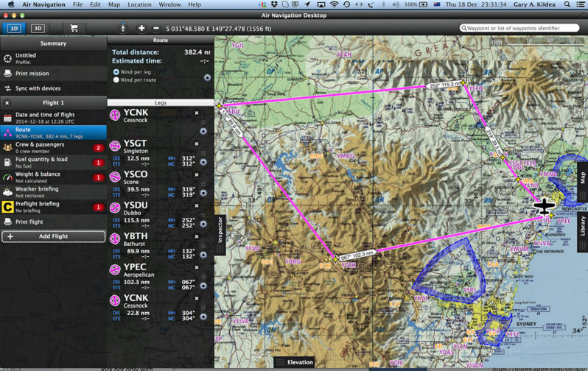Click the Add Flight button

point(53,236)
